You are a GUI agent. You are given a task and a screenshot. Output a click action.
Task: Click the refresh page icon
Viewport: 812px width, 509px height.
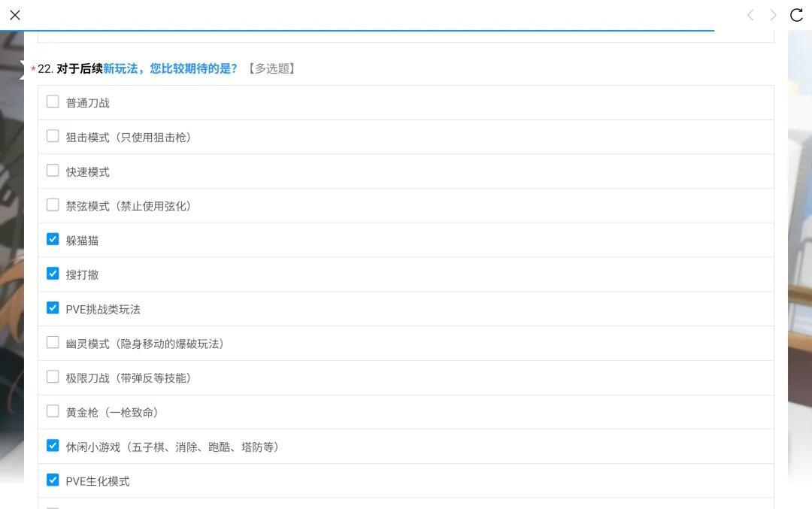coord(796,15)
